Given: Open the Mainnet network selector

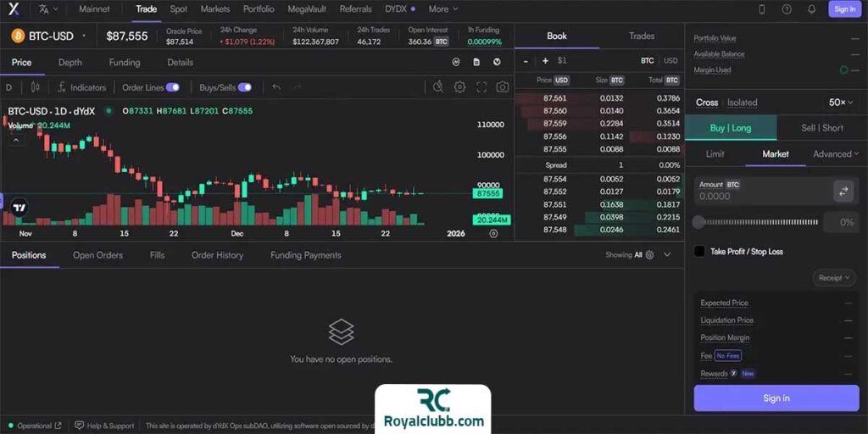Looking at the screenshot, I should pos(94,8).
